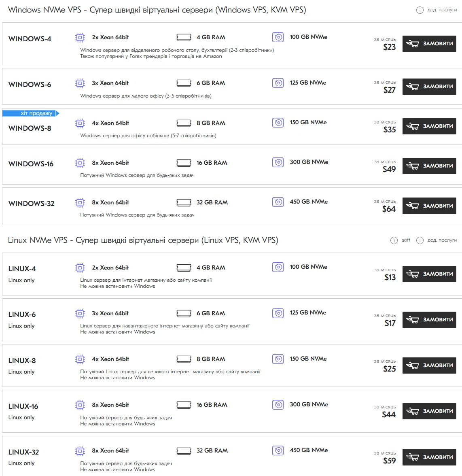Click the CPU icon in the LINUX-16 row
The height and width of the screenshot is (476, 462).
(80, 405)
